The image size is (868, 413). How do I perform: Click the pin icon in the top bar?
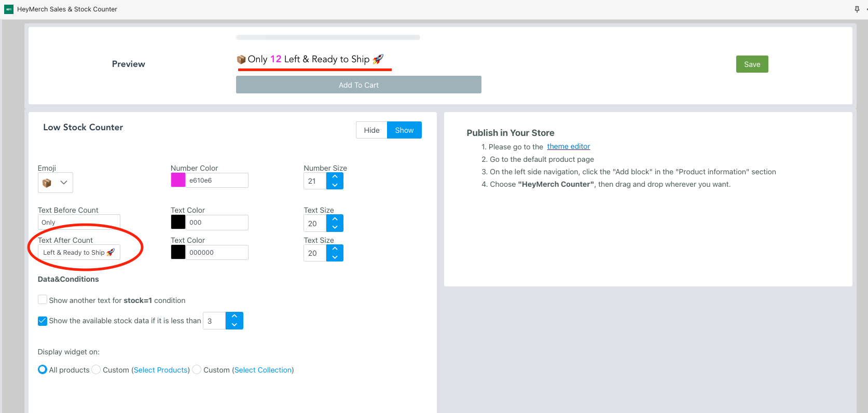(857, 9)
